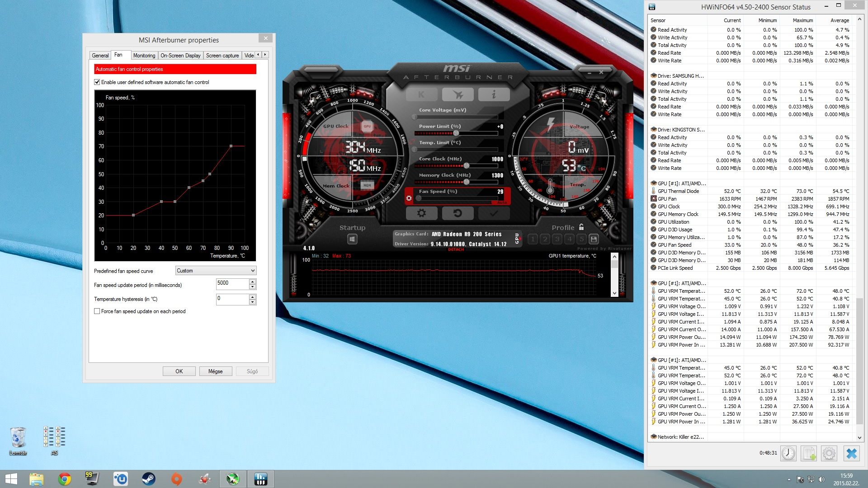
Task: Select profile slot 2 in Afterburner
Action: (x=545, y=239)
